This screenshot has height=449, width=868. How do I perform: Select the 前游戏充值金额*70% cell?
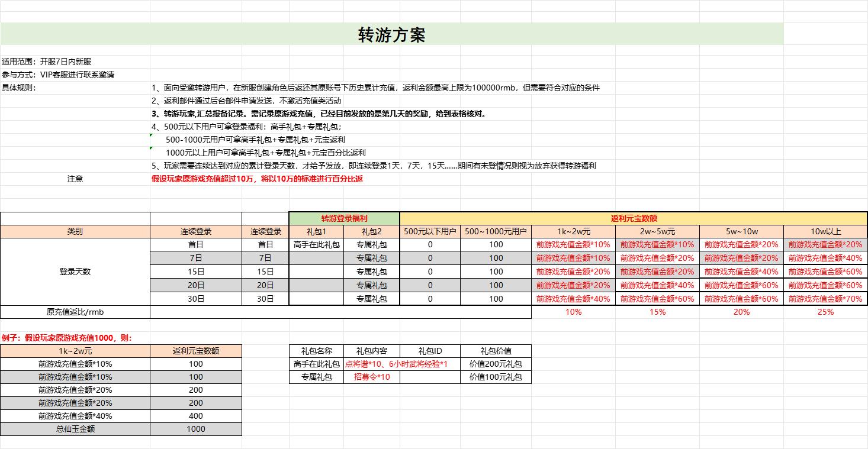[825, 299]
